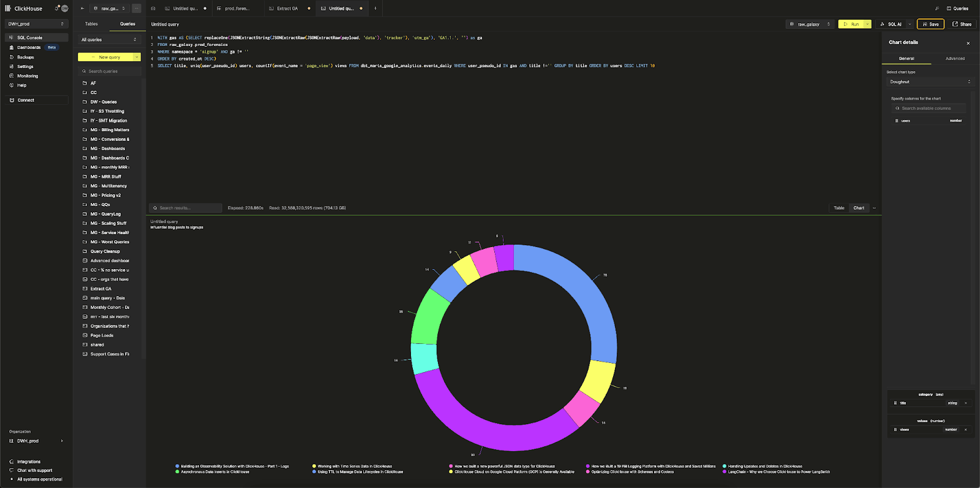Switch results view to Table
Image resolution: width=980 pixels, height=488 pixels.
coord(839,208)
